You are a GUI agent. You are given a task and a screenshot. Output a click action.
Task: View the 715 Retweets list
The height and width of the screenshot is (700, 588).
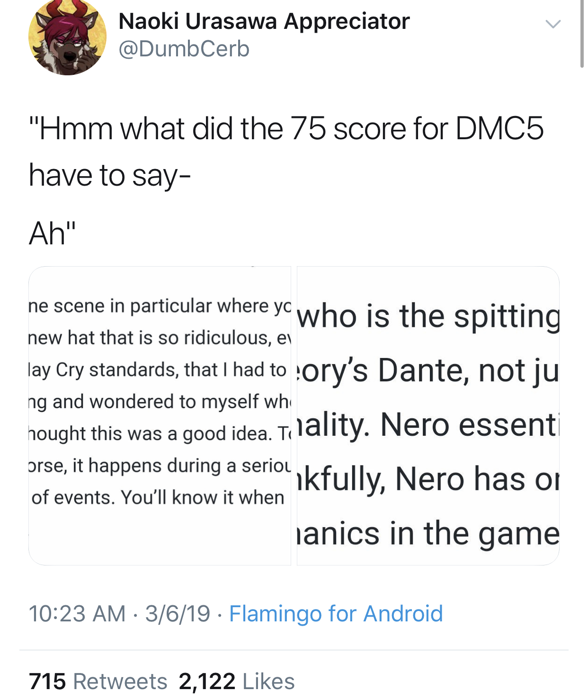click(x=98, y=682)
